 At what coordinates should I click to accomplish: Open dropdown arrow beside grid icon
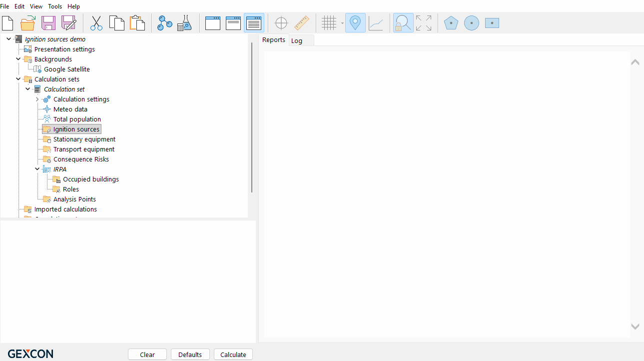point(342,23)
